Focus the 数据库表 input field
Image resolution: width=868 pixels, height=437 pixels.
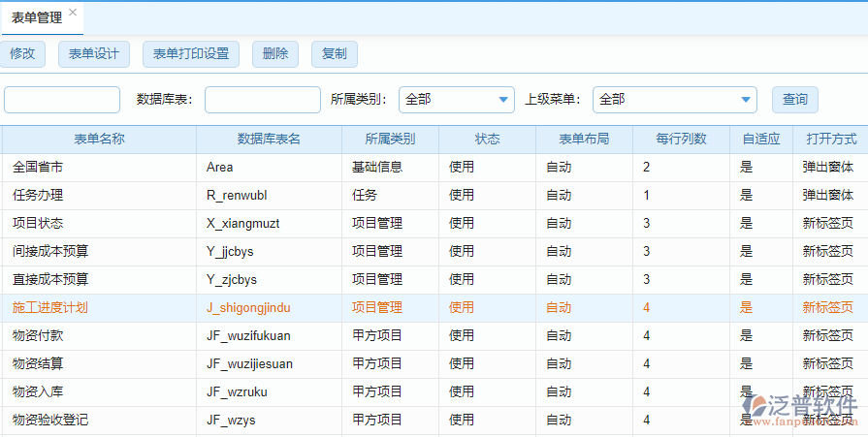[262, 100]
